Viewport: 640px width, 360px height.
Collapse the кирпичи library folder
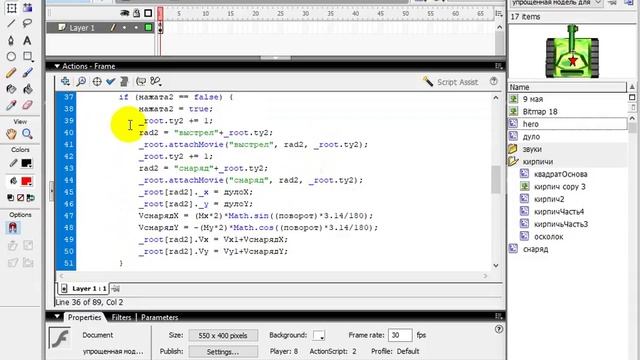[513, 162]
